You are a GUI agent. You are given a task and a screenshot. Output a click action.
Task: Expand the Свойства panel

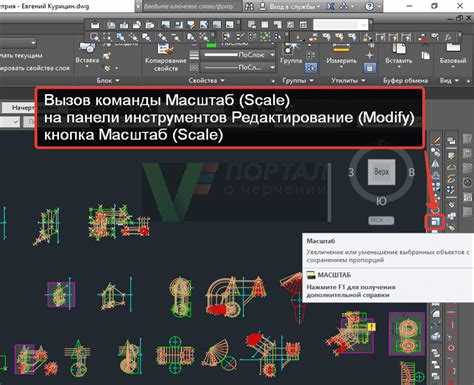[x=206, y=81]
